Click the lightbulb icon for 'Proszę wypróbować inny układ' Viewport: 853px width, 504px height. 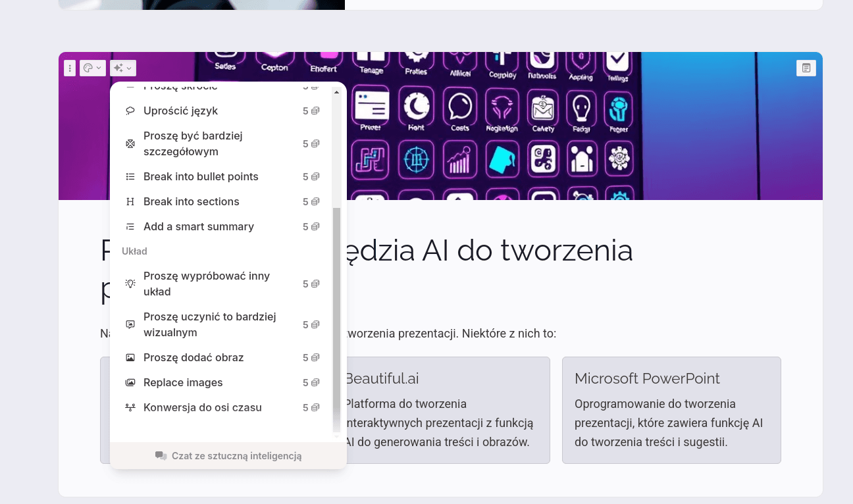(x=130, y=284)
